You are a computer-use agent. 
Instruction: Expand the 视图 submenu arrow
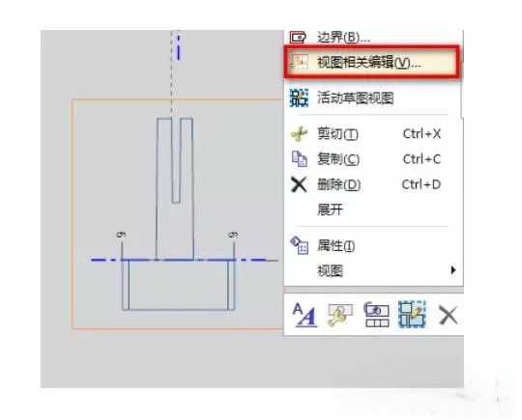pyautogui.click(x=452, y=270)
